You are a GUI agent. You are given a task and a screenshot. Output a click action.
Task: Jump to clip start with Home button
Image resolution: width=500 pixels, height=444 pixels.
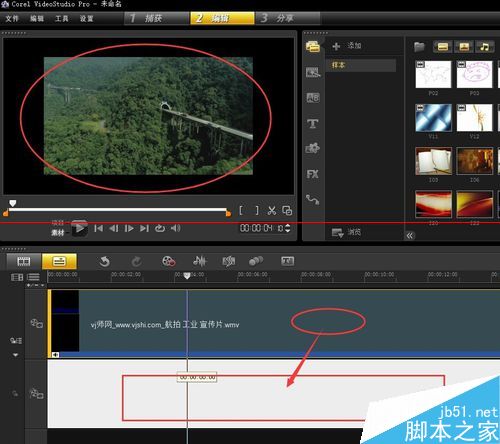(98, 228)
